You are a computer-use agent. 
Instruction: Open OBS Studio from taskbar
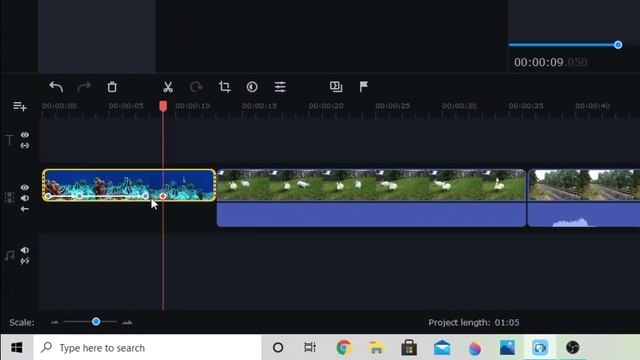point(573,347)
